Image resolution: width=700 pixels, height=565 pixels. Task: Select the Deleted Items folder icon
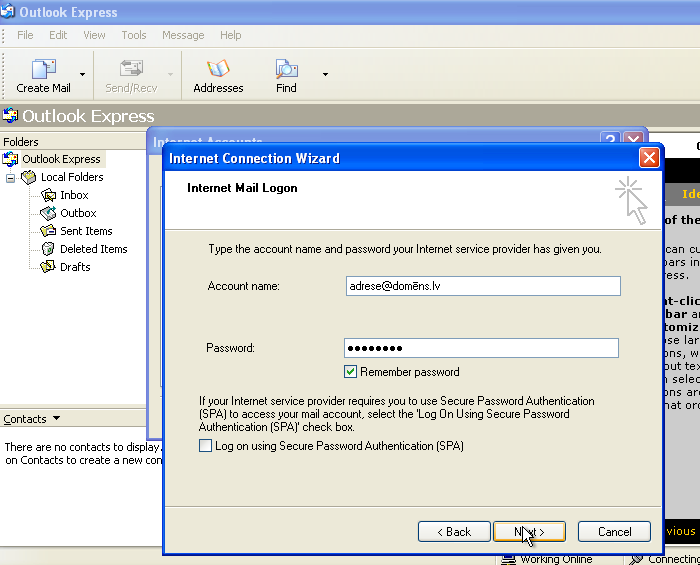48,249
